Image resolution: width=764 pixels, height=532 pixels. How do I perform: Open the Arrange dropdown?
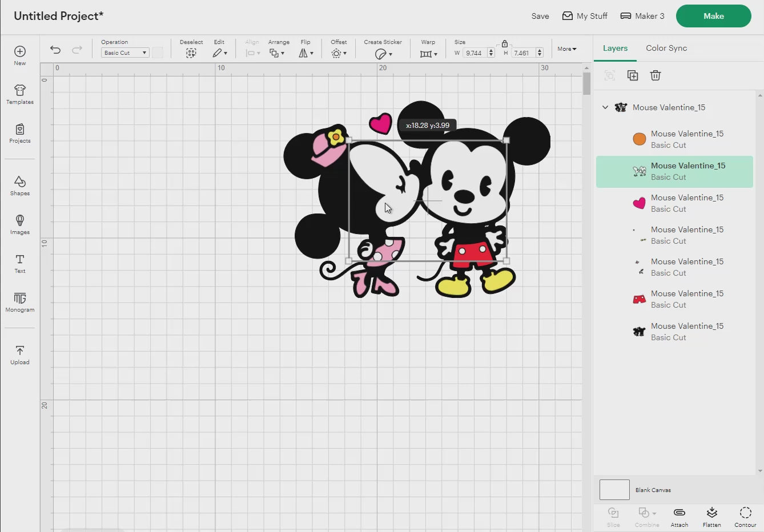coord(277,53)
